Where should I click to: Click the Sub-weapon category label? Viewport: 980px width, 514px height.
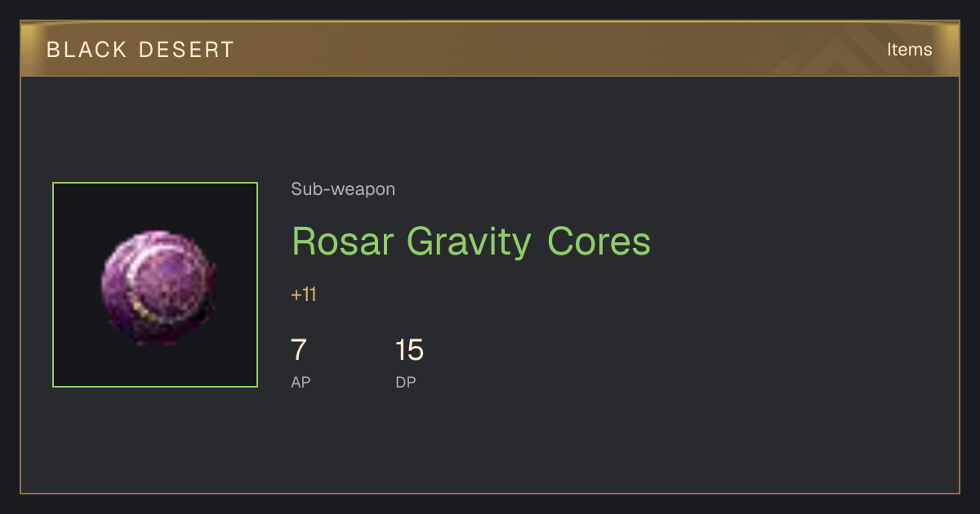(343, 189)
